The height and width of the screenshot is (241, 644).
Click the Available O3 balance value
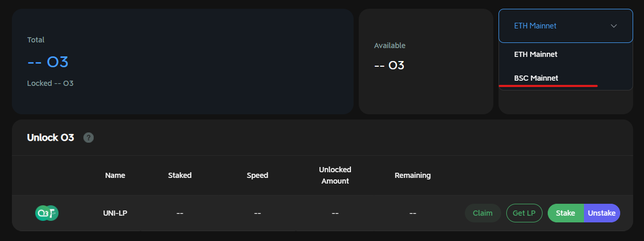[x=389, y=66]
